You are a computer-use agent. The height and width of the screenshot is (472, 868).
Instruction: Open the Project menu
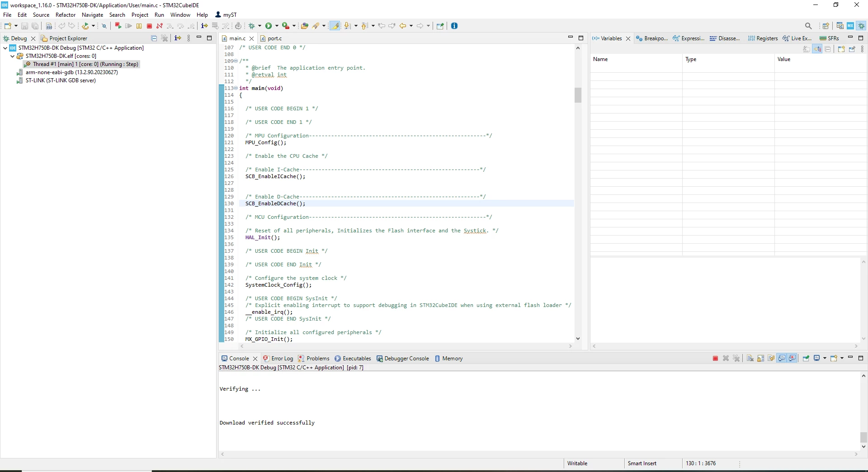click(140, 15)
